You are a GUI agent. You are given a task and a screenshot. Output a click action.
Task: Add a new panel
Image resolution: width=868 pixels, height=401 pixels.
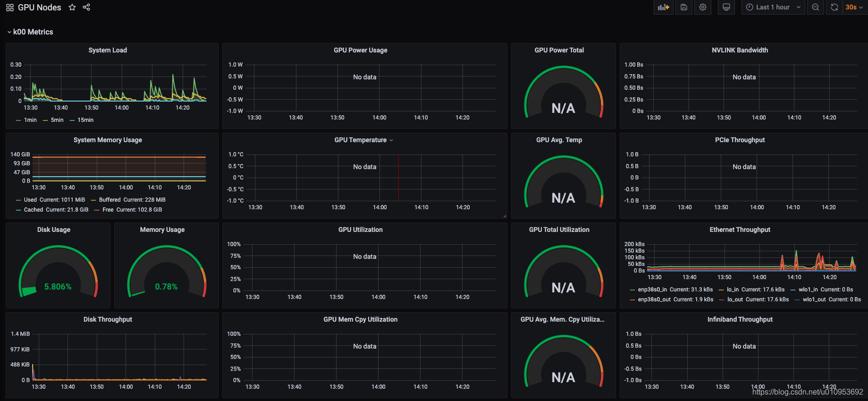point(664,7)
